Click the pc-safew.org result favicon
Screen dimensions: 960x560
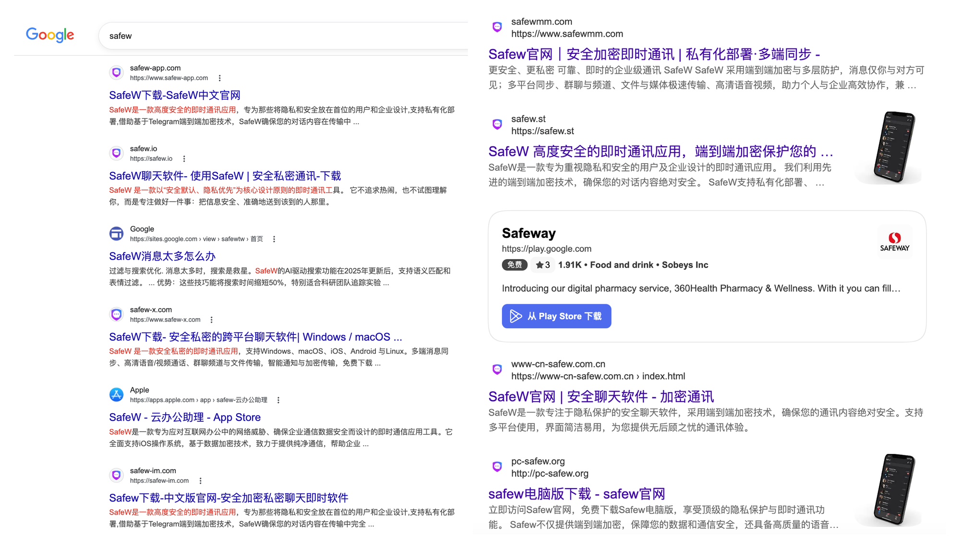pos(497,467)
